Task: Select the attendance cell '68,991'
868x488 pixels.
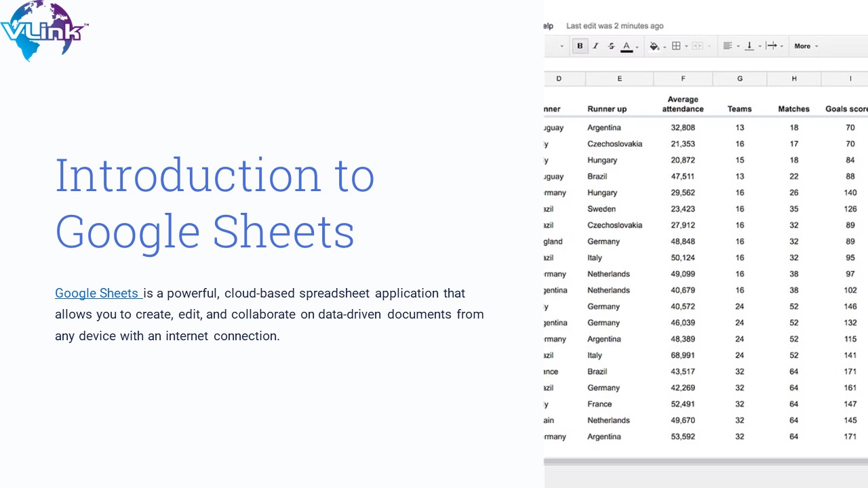Action: click(683, 355)
